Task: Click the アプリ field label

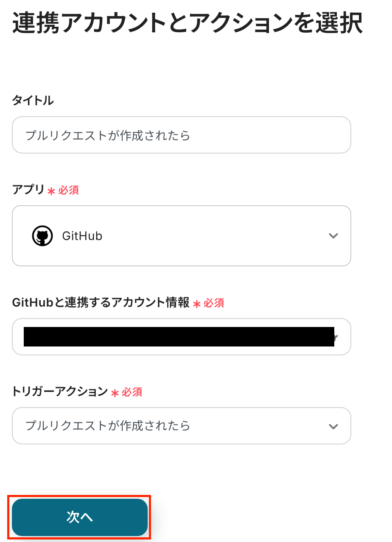Action: pos(28,190)
